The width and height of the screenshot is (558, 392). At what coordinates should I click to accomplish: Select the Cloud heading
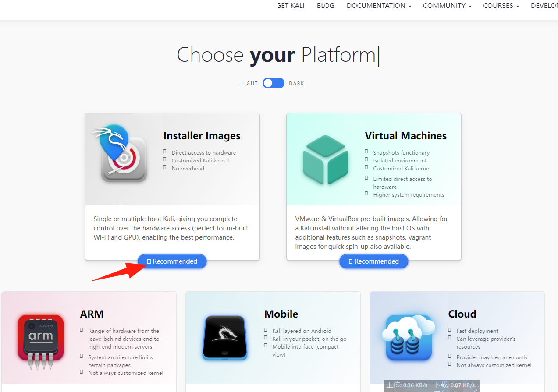462,314
